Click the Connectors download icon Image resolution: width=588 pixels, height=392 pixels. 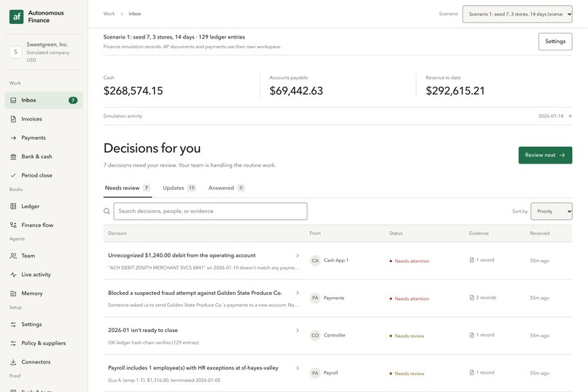tap(14, 362)
